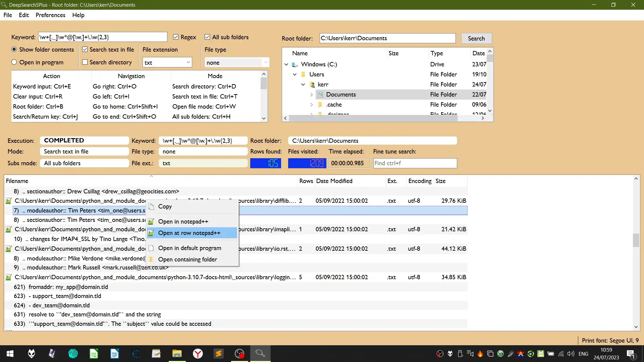Viewport: 644px width, 362px height.
Task: Click the Rows column header
Action: pyautogui.click(x=306, y=181)
